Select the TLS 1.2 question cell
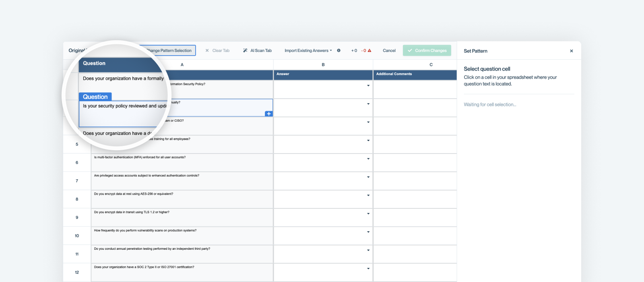This screenshot has width=644, height=282. [x=182, y=218]
